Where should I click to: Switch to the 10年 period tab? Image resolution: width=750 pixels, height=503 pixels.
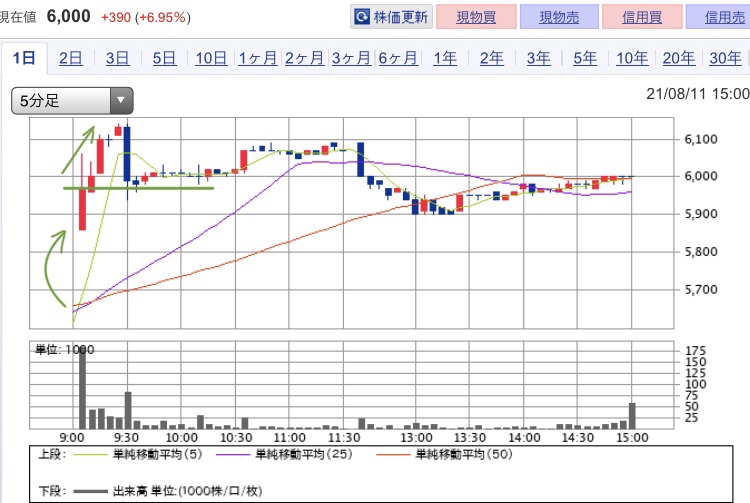click(632, 58)
